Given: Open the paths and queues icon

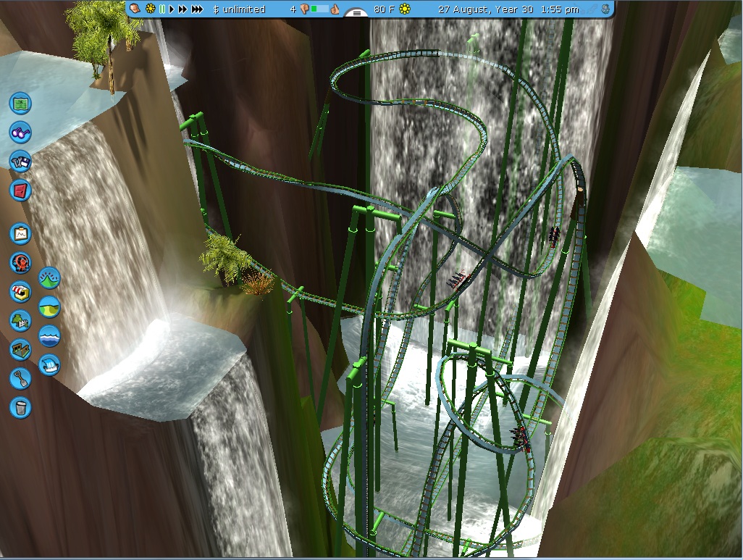Looking at the screenshot, I should coord(20,349).
